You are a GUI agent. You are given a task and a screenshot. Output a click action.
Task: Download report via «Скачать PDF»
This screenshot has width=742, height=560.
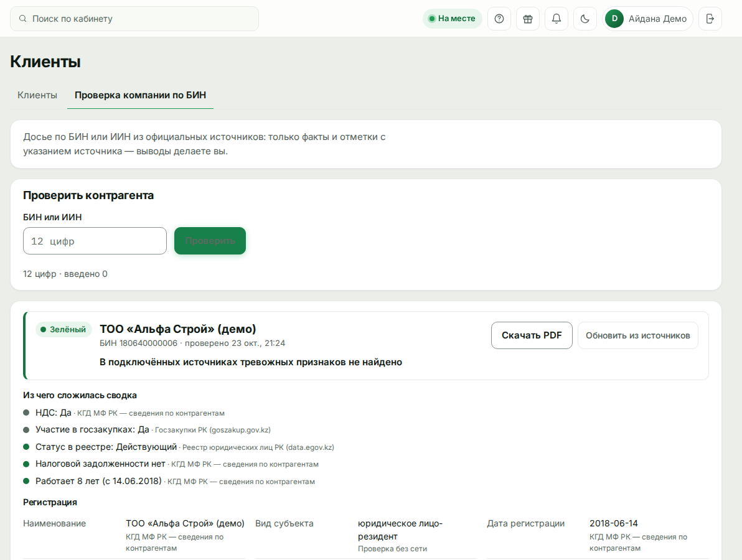[532, 335]
